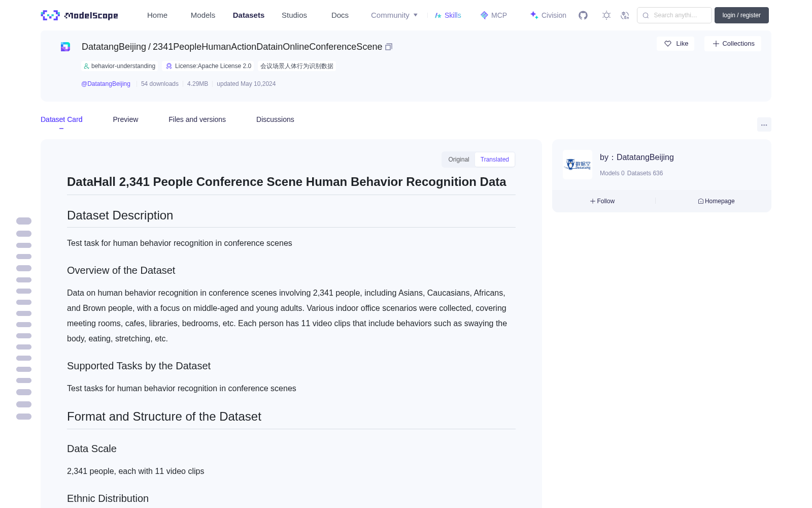The height and width of the screenshot is (508, 812).
Task: Select the Translated text view
Action: 495,160
